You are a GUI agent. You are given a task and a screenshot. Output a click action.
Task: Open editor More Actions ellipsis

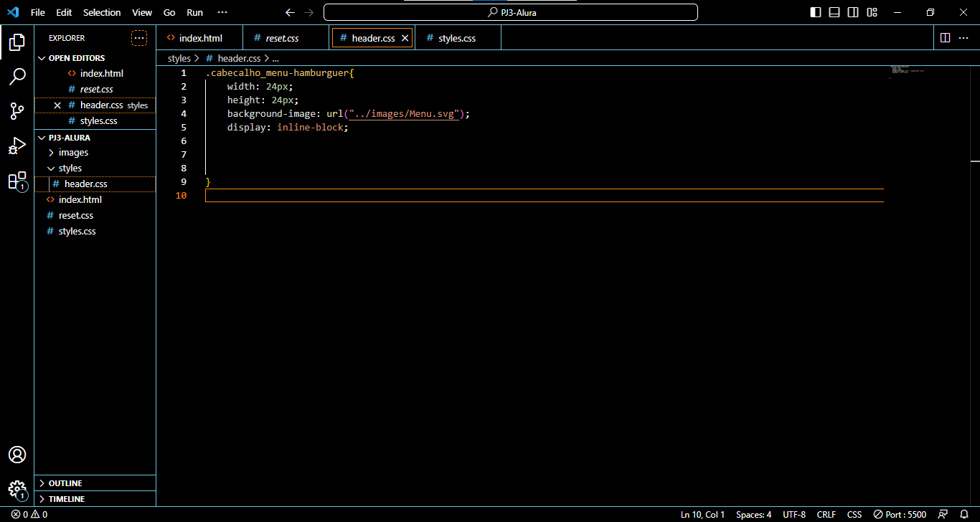[x=965, y=37]
